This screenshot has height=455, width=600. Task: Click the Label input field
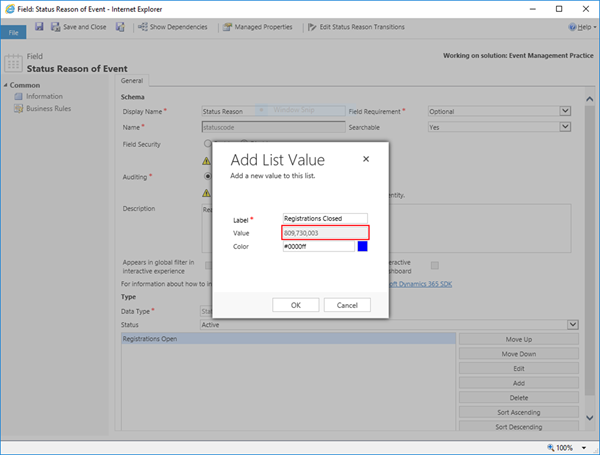click(x=325, y=218)
